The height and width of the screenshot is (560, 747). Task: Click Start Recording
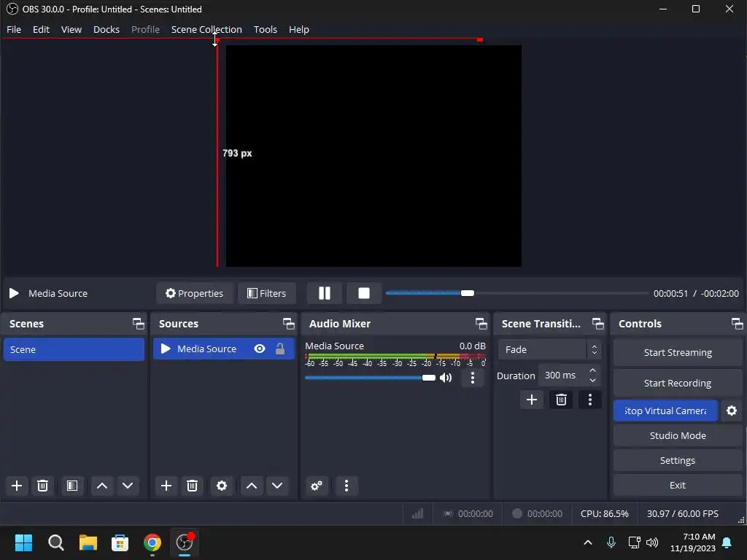[x=678, y=384]
